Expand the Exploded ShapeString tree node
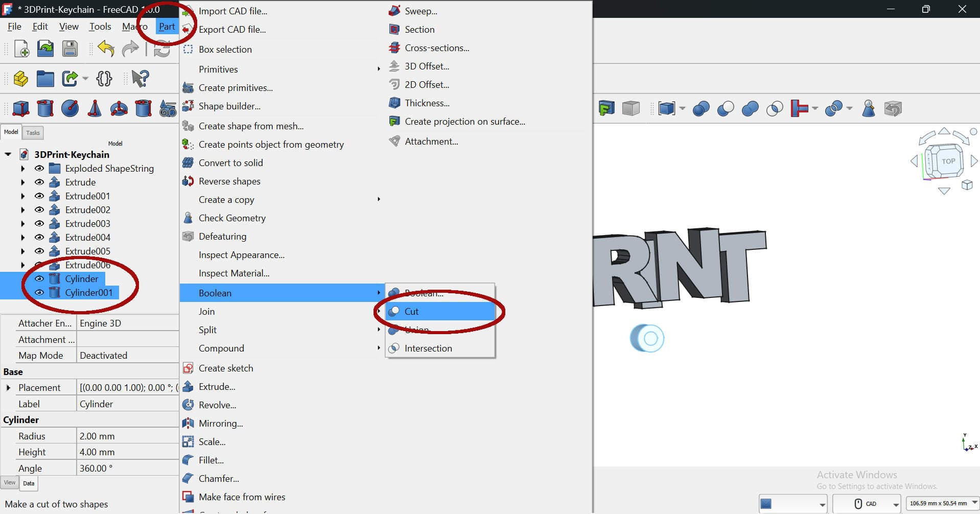Image resolution: width=980 pixels, height=514 pixels. click(22, 168)
